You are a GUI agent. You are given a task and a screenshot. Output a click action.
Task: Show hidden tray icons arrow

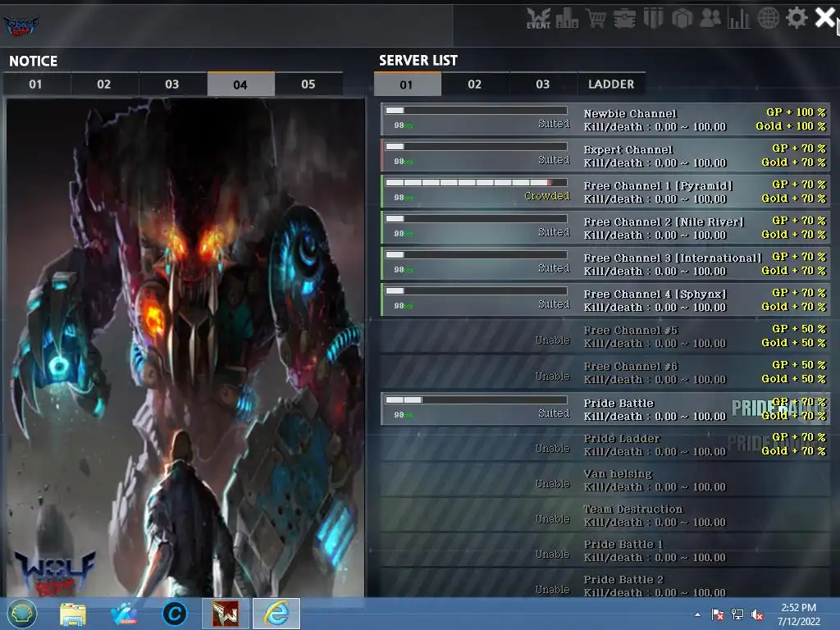click(x=697, y=614)
